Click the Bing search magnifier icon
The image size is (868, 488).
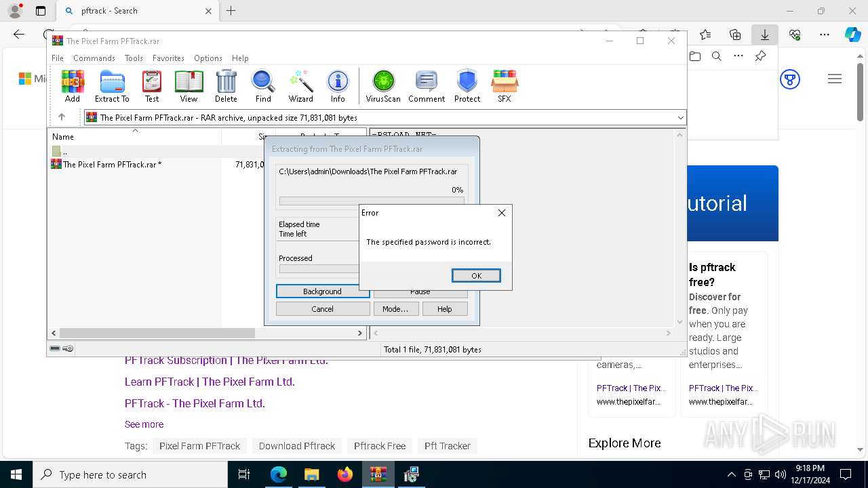pyautogui.click(x=717, y=56)
